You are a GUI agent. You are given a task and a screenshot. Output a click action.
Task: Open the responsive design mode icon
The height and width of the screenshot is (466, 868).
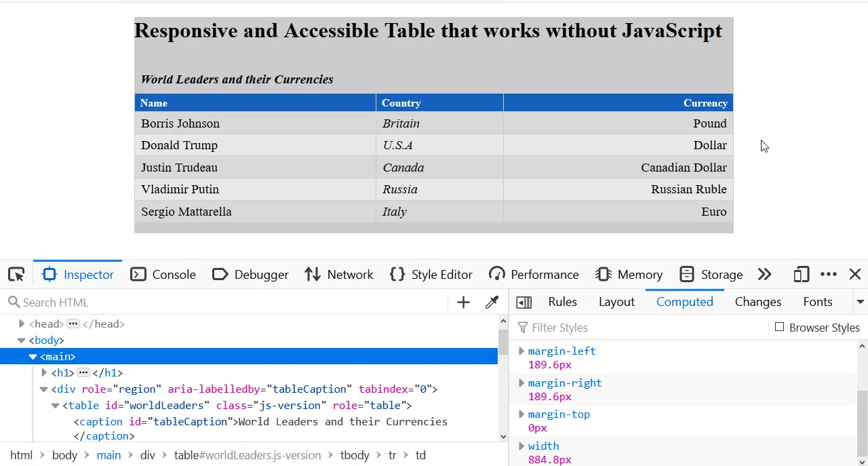tap(801, 275)
